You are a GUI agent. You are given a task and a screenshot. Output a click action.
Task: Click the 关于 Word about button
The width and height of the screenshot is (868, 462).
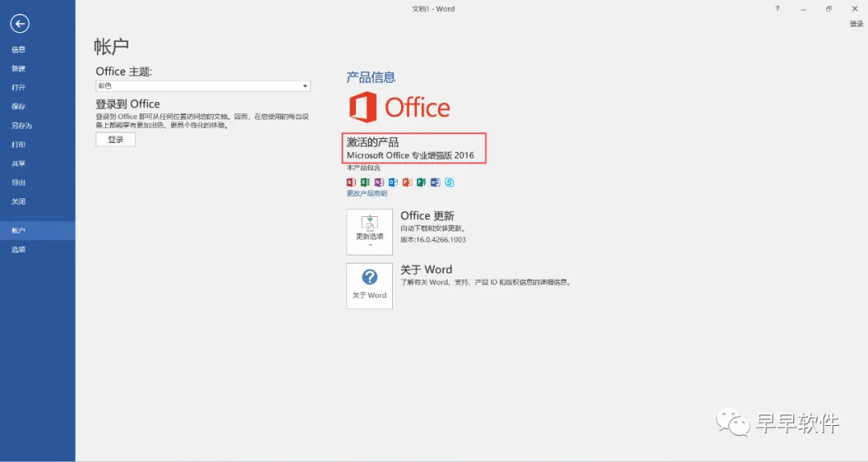point(369,285)
